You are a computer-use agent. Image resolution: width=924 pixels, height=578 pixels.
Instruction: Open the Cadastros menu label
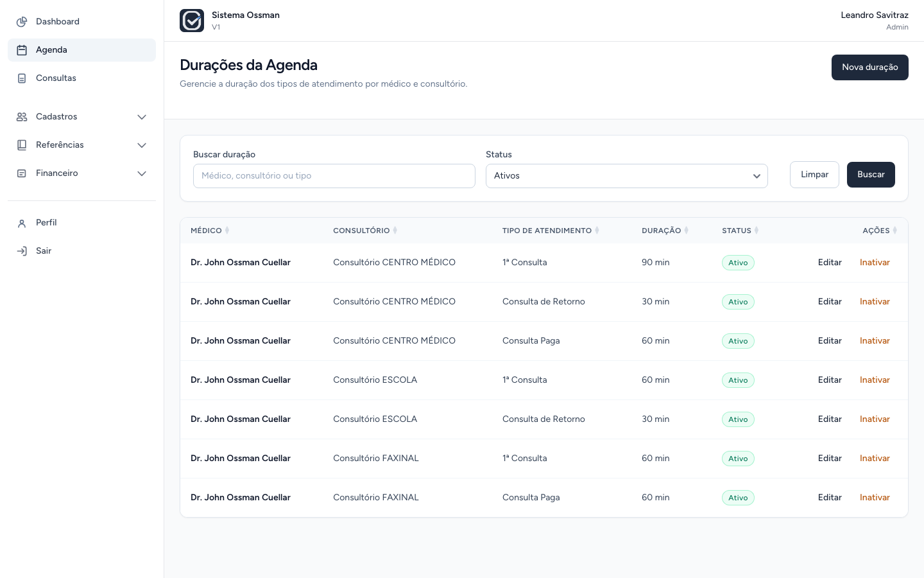point(56,117)
